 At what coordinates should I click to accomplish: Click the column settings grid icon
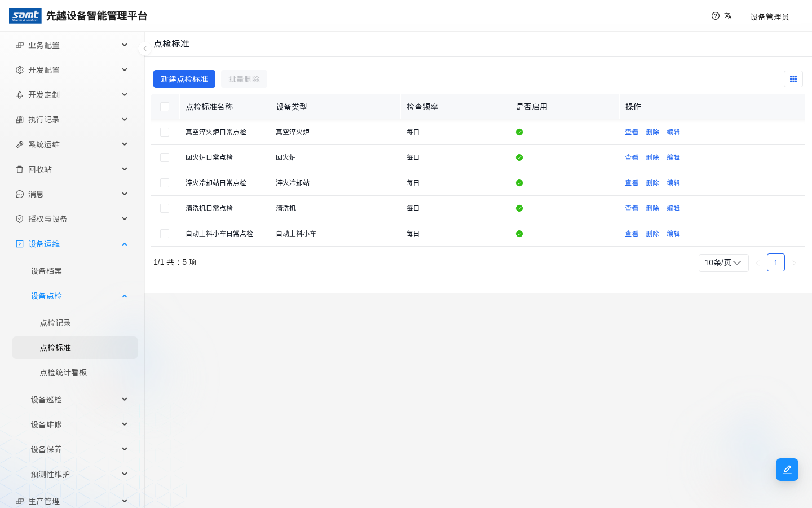pos(793,79)
